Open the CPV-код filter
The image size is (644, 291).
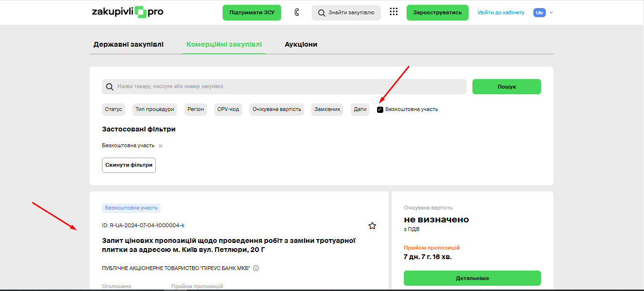click(x=228, y=110)
